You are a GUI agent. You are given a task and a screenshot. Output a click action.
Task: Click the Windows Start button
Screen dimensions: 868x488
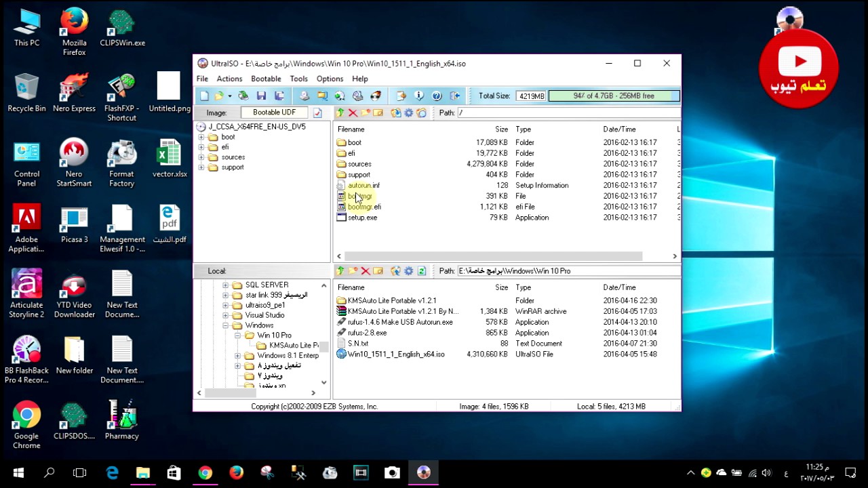tap(18, 472)
